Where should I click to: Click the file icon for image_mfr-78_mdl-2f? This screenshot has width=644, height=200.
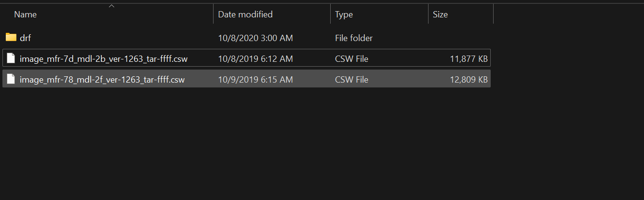point(11,79)
